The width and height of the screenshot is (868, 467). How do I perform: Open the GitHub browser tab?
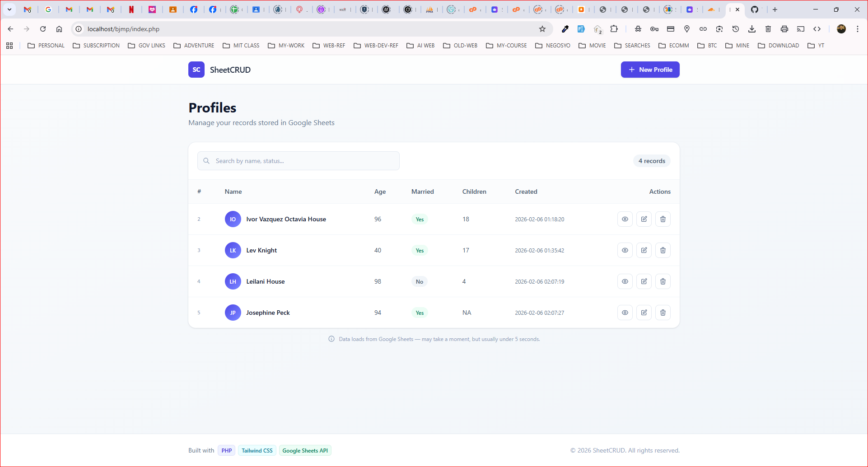tap(755, 9)
